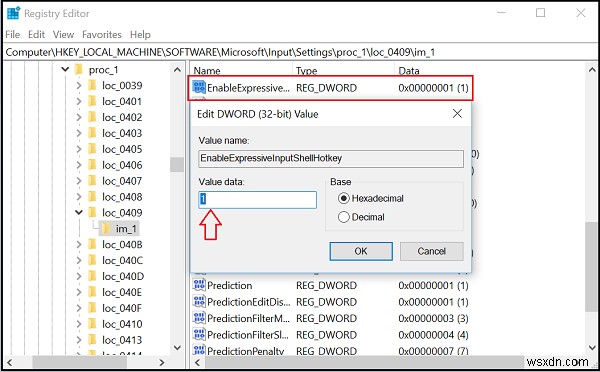The image size is (600, 372).
Task: Click the loc_040F folder icon
Action: (x=93, y=308)
